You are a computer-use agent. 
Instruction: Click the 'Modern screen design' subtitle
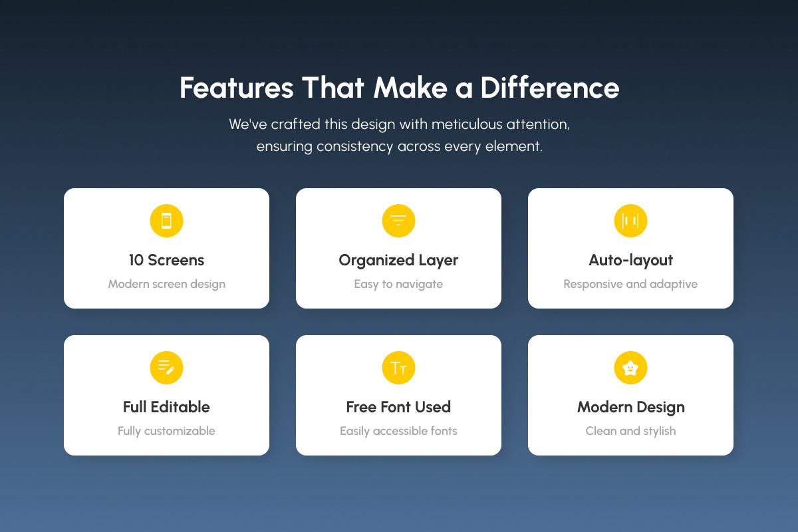[x=166, y=285]
